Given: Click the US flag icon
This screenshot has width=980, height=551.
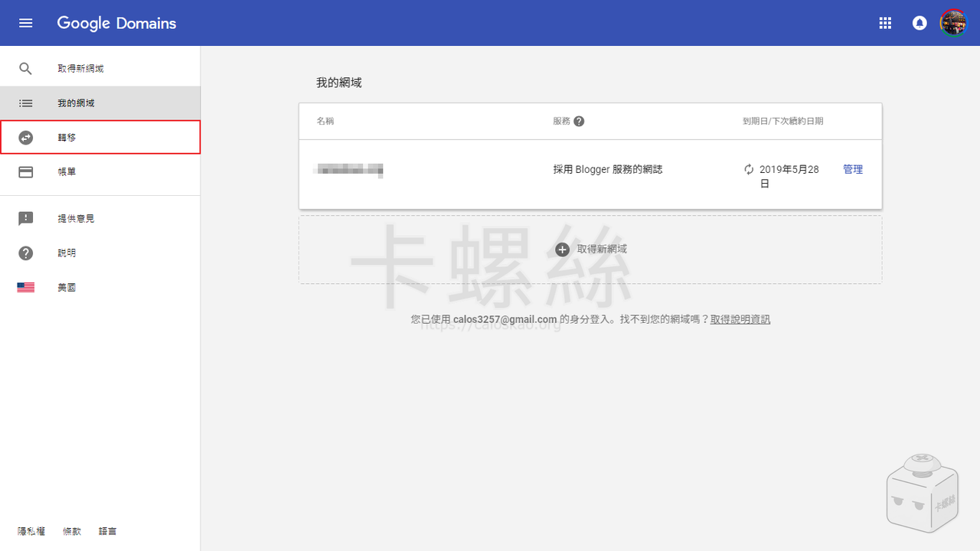Looking at the screenshot, I should (x=26, y=288).
